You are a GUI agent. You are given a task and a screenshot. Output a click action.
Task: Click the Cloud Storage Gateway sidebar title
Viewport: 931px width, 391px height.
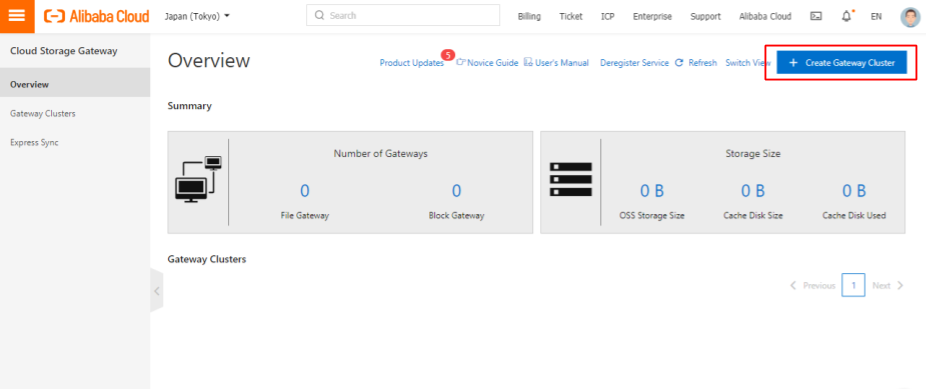(x=64, y=51)
